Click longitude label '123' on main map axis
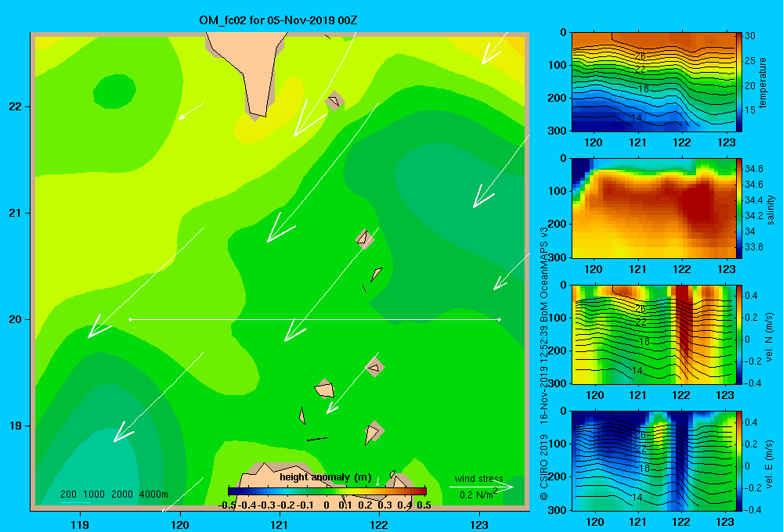The image size is (783, 532). tap(479, 524)
